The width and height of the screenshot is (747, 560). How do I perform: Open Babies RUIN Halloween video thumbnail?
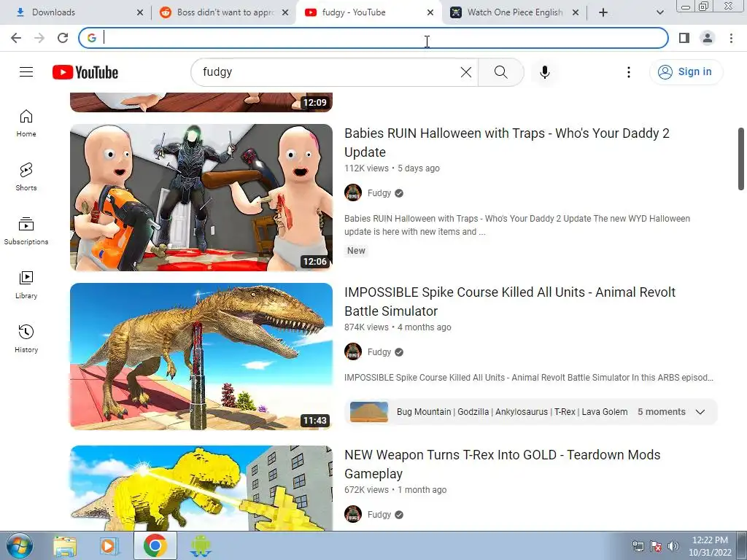[x=201, y=198]
